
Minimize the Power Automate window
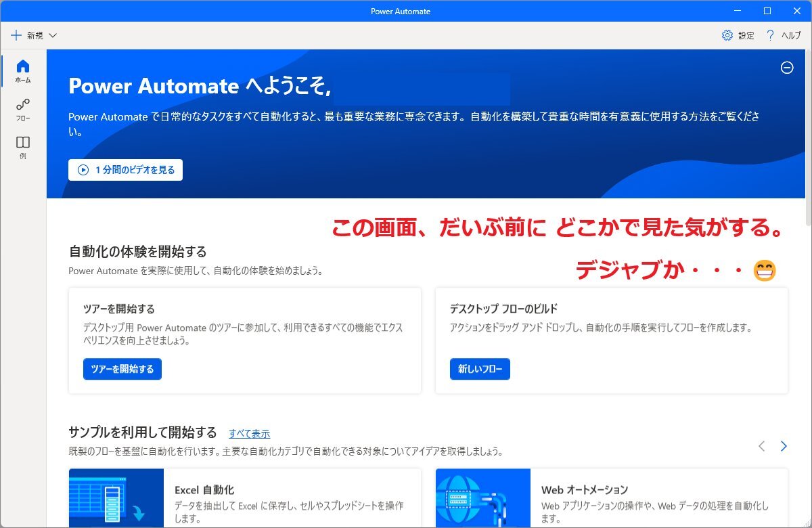click(x=737, y=11)
